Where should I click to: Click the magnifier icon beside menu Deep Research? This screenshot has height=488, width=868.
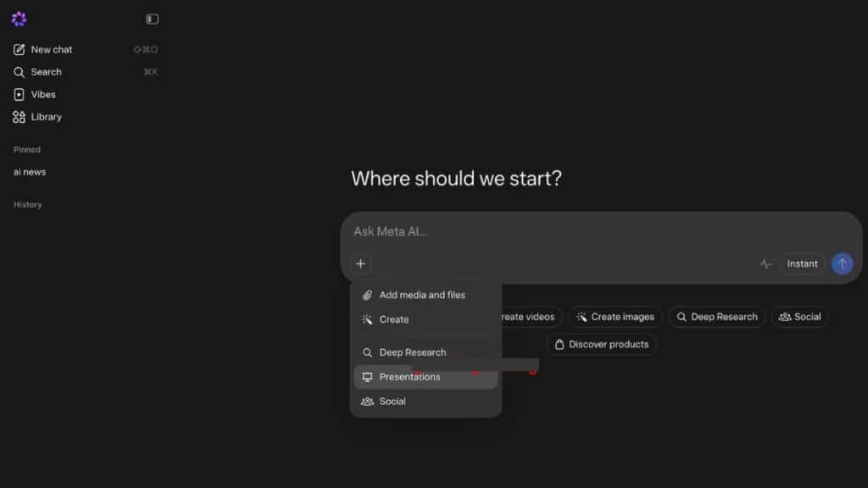coord(367,352)
